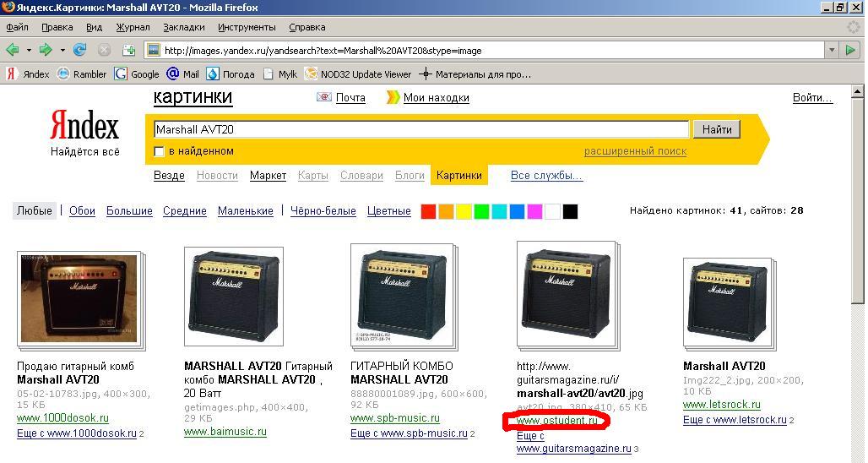Click the grayed Stop loading icon
Image resolution: width=868 pixels, height=463 pixels.
(104, 50)
